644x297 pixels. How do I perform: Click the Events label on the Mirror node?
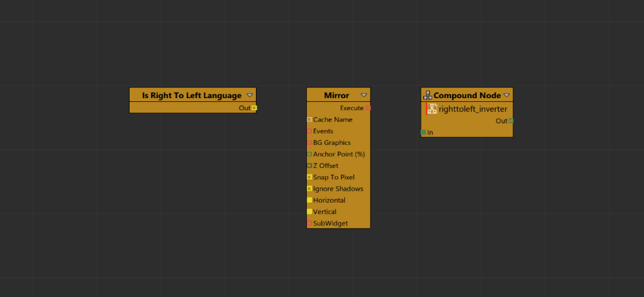(x=323, y=131)
